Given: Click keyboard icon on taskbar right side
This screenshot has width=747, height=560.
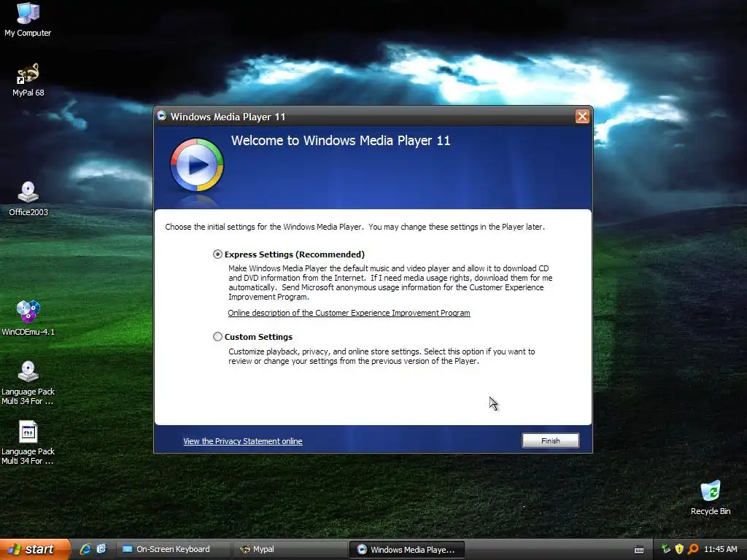Looking at the screenshot, I should click(x=639, y=550).
